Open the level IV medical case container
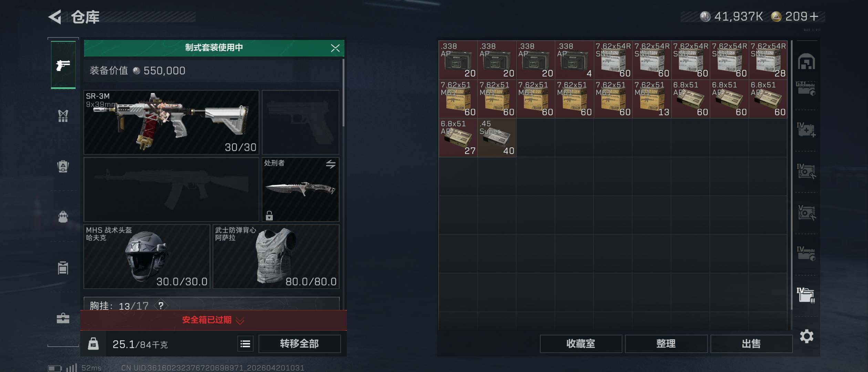 [806, 130]
